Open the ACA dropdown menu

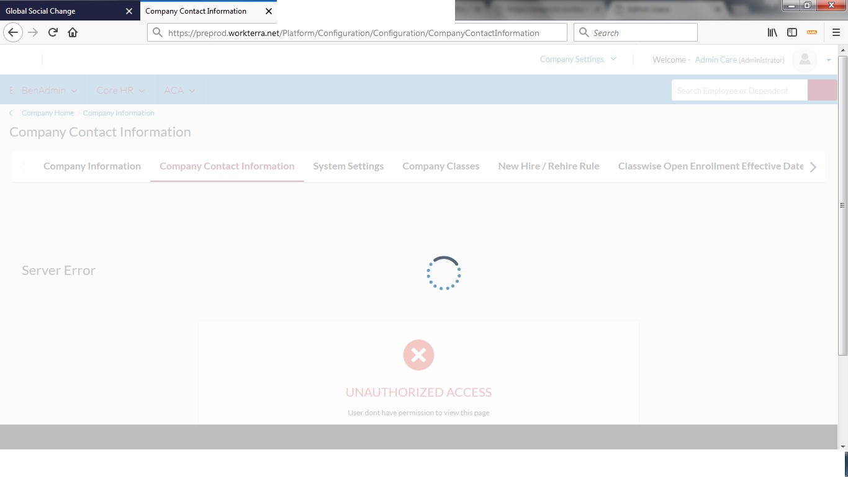click(x=179, y=91)
